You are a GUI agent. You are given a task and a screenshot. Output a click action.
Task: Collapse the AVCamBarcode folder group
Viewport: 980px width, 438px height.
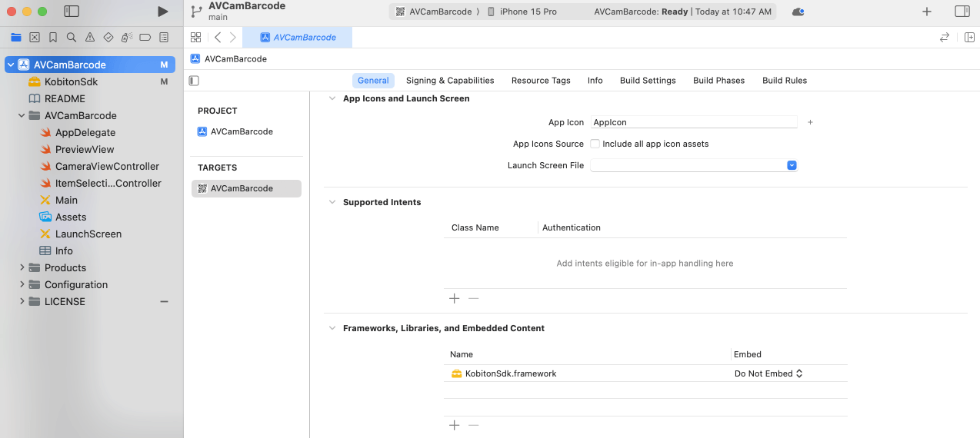tap(22, 115)
